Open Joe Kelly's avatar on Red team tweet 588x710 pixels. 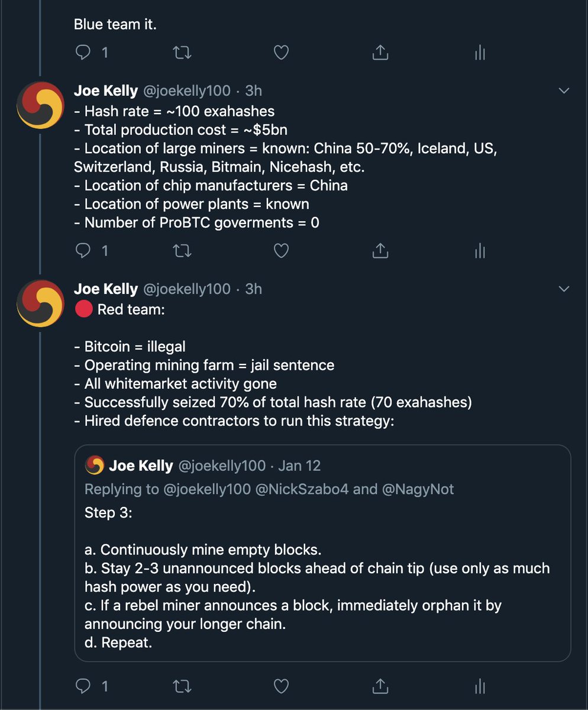point(40,304)
